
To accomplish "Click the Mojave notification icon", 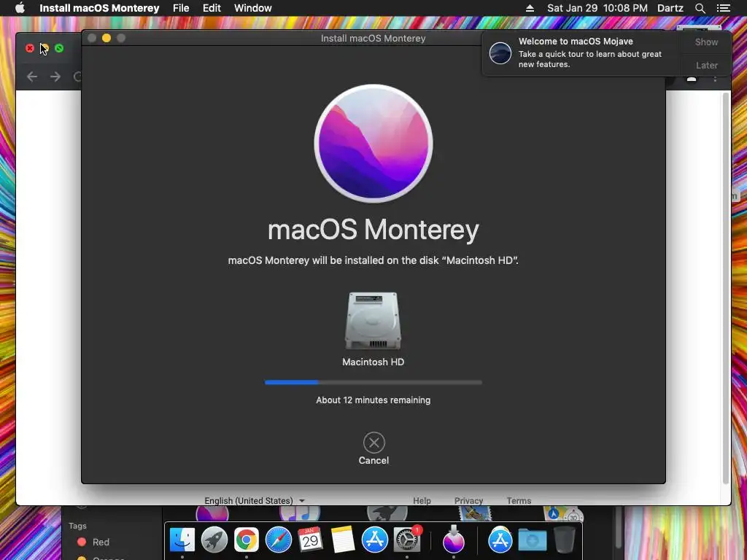I will click(500, 52).
